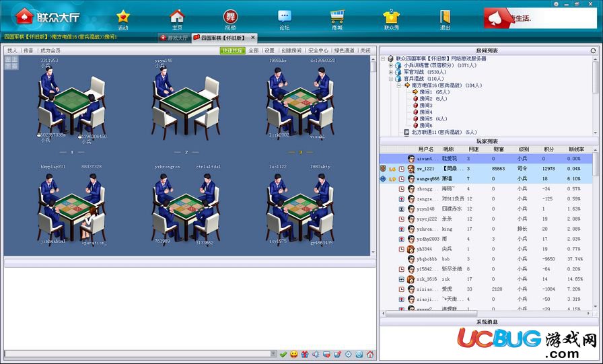Click the red house icon in chat bar

[x=370, y=355]
